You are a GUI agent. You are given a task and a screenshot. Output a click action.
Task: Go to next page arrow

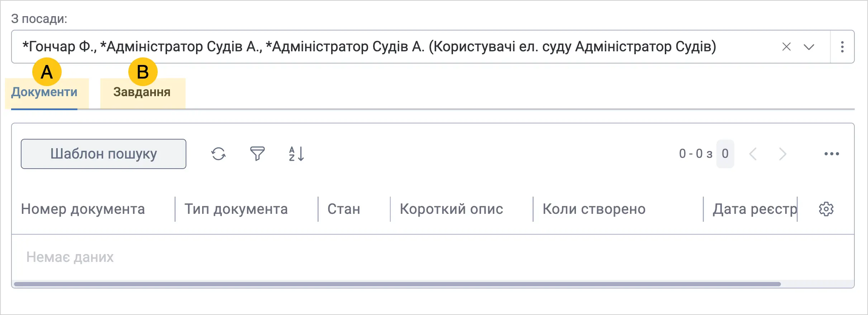tap(783, 154)
